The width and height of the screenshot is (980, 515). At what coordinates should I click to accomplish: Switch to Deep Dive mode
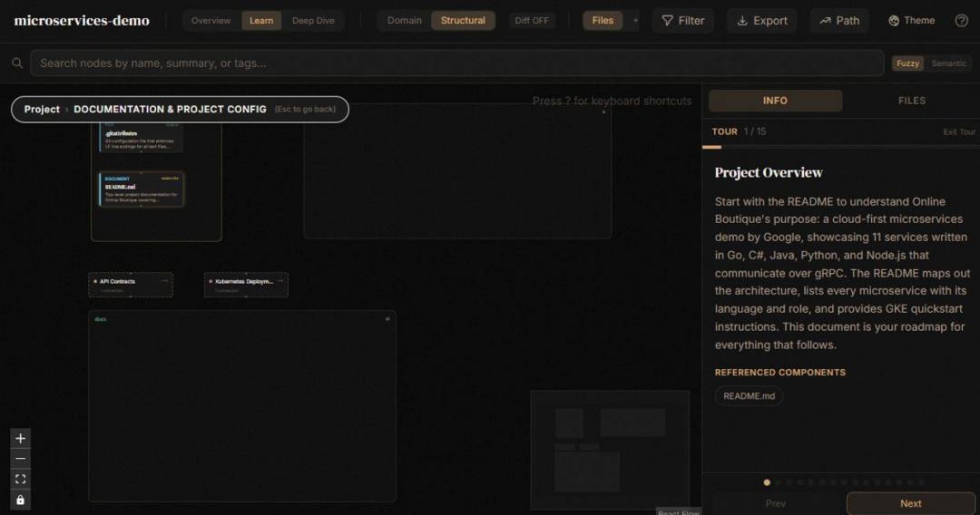pos(313,21)
